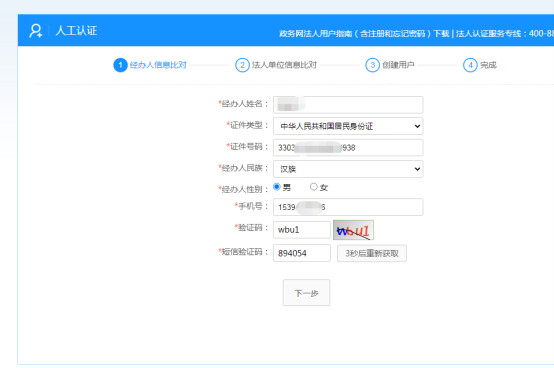Focus the 手机号 input field
The width and height of the screenshot is (554, 368).
pyautogui.click(x=348, y=207)
